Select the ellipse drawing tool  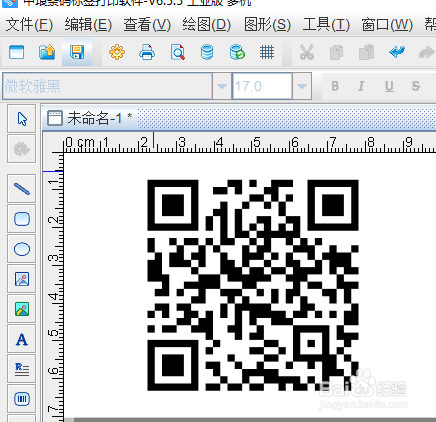[22, 249]
